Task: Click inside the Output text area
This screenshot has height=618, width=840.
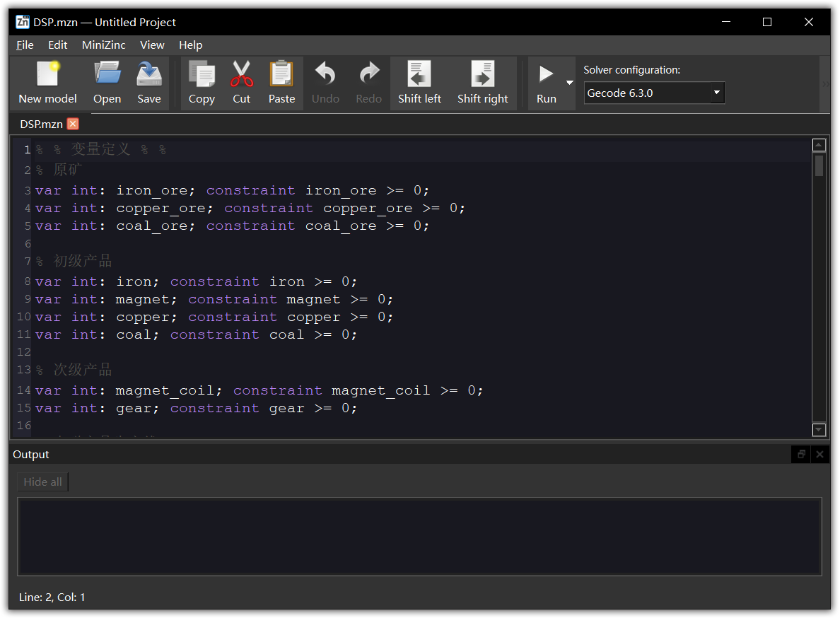Action: (x=419, y=536)
